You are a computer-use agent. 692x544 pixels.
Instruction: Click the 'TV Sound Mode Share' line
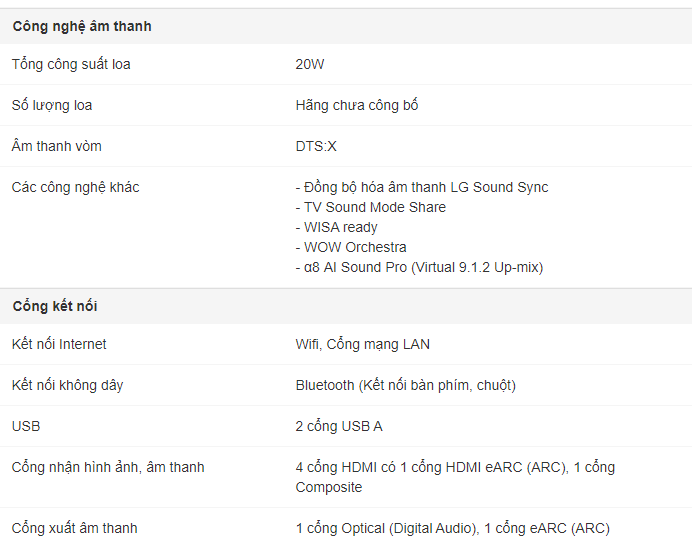pyautogui.click(x=371, y=207)
